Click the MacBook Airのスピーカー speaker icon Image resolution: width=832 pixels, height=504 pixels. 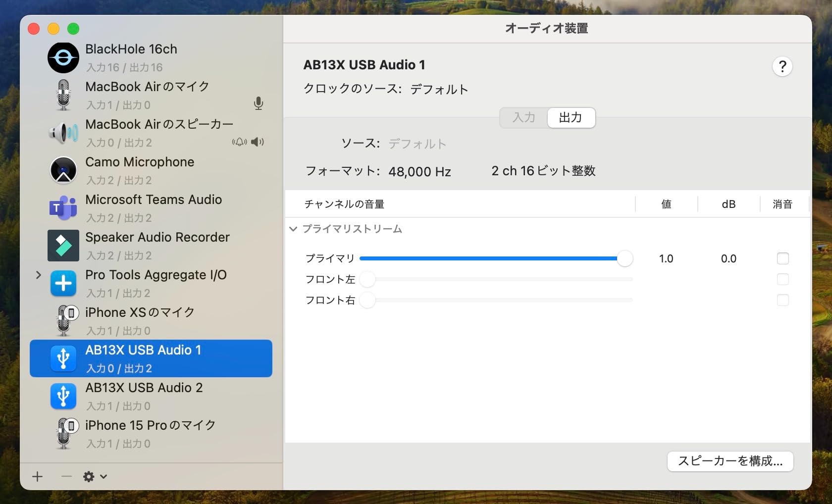point(63,132)
